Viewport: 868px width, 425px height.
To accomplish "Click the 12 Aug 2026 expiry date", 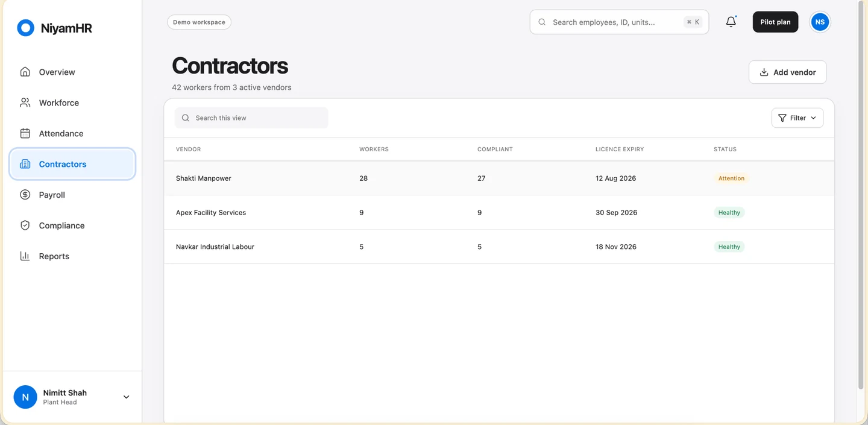I will (x=615, y=178).
